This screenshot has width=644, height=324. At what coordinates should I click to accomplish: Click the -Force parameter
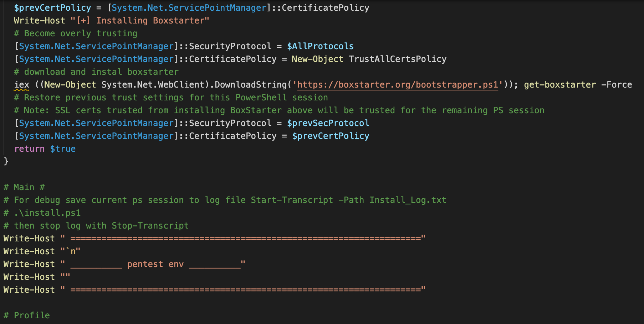pyautogui.click(x=617, y=85)
